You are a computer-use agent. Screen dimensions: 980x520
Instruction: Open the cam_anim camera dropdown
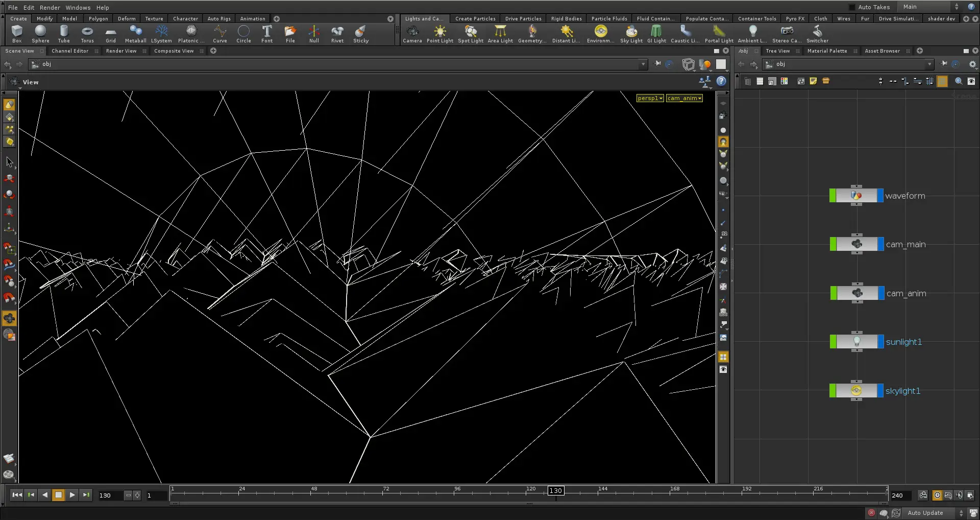[684, 98]
